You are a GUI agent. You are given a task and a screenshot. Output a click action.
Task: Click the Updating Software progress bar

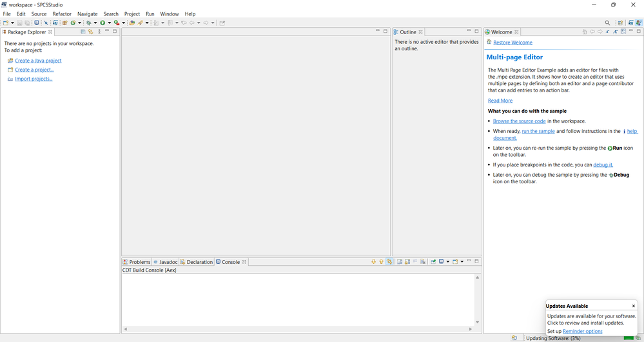pos(629,338)
